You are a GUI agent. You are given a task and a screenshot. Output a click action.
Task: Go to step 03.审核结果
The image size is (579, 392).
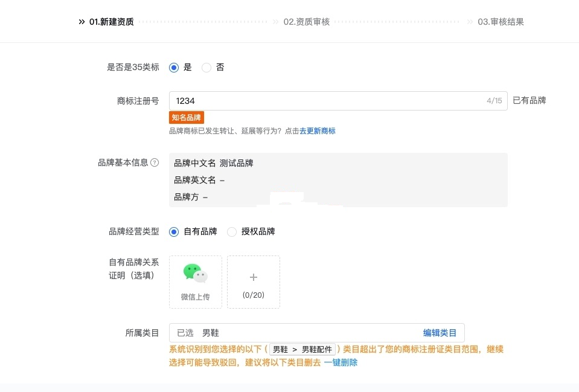pyautogui.click(x=501, y=22)
